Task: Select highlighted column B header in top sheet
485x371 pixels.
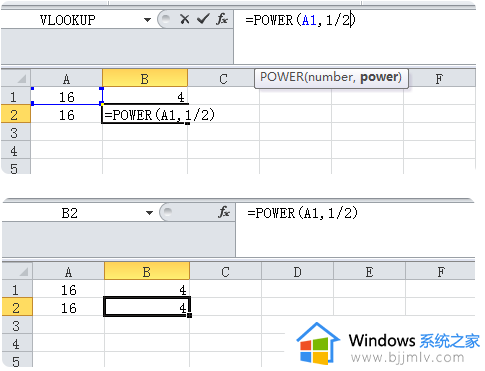Action: pos(145,79)
